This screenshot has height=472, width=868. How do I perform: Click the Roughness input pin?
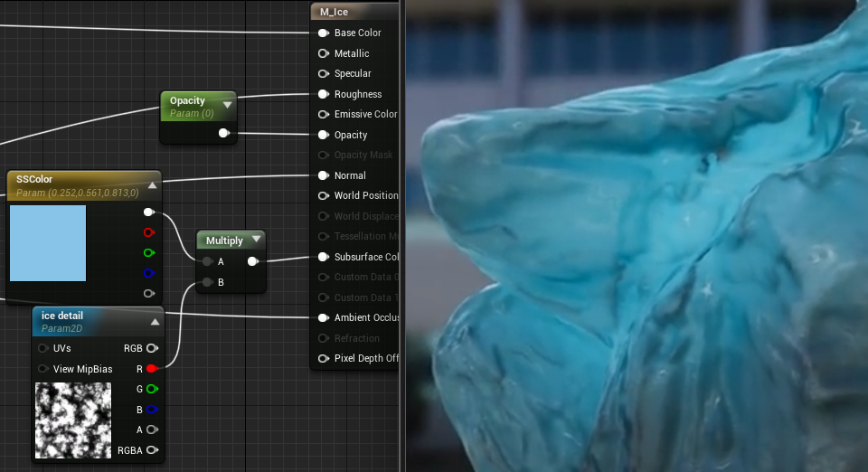[324, 94]
